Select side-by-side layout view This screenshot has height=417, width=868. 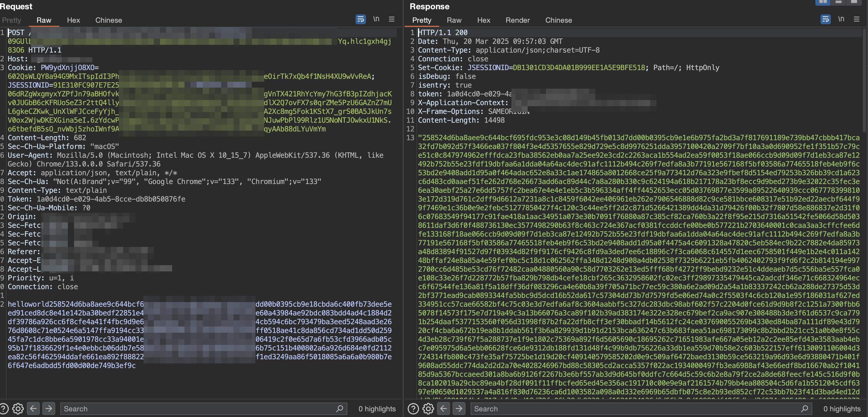[x=823, y=2]
